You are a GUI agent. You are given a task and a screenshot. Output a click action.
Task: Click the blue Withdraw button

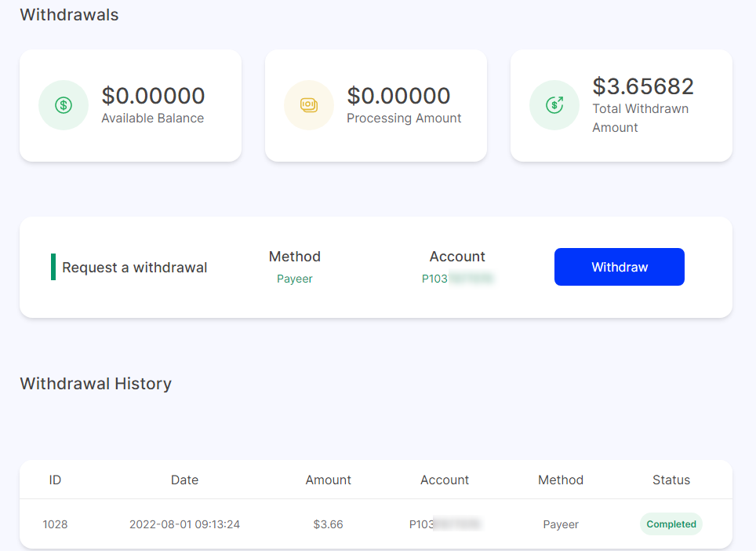tap(619, 267)
